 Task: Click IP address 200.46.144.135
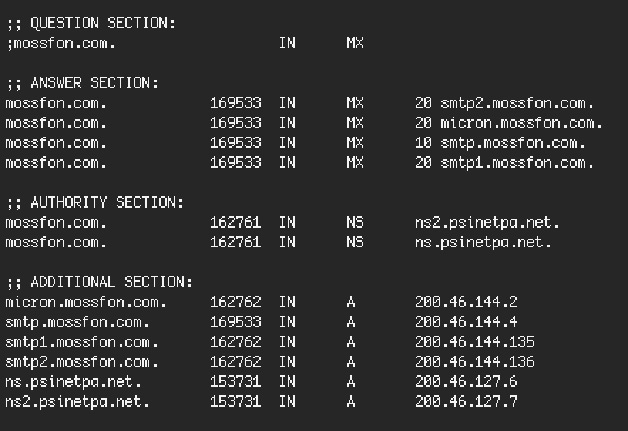(x=475, y=342)
